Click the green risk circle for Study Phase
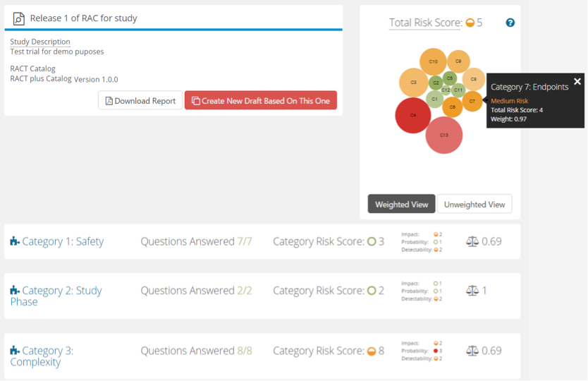The height and width of the screenshot is (381, 588). point(372,291)
